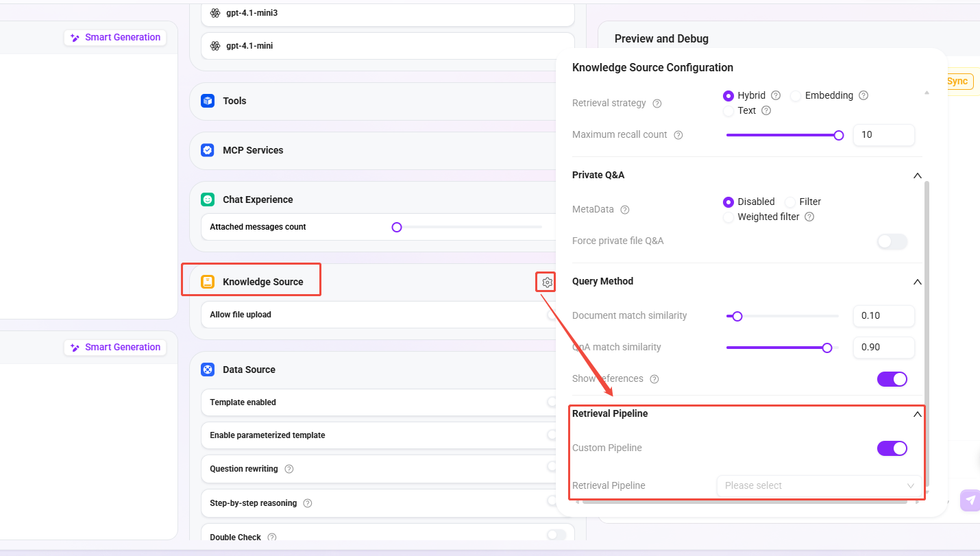Select the gpt-4.1-mini3 model entry

[388, 13]
